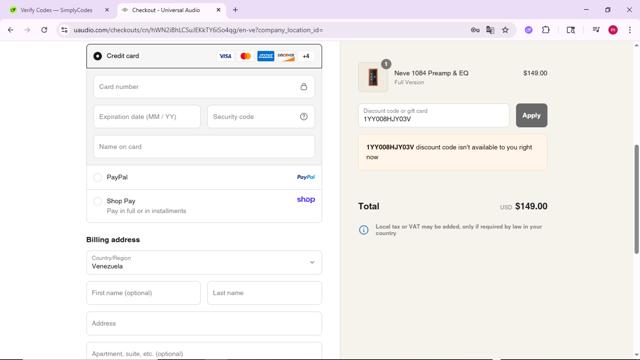
Task: Click the Expiration date field
Action: click(x=147, y=117)
